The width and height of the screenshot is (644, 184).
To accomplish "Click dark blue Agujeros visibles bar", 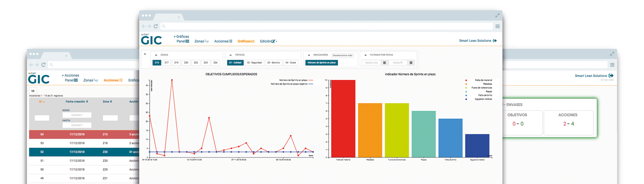I will pos(477,146).
